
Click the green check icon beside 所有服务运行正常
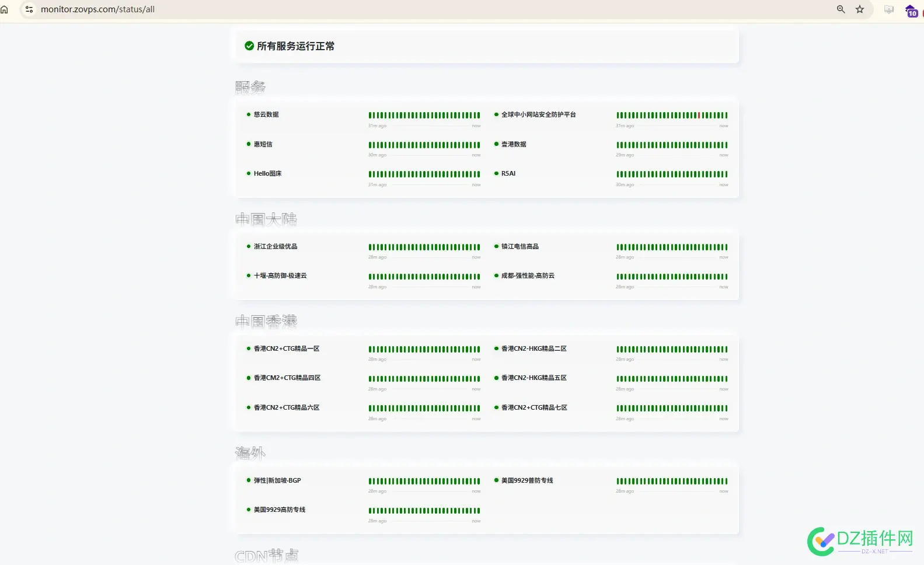(249, 46)
